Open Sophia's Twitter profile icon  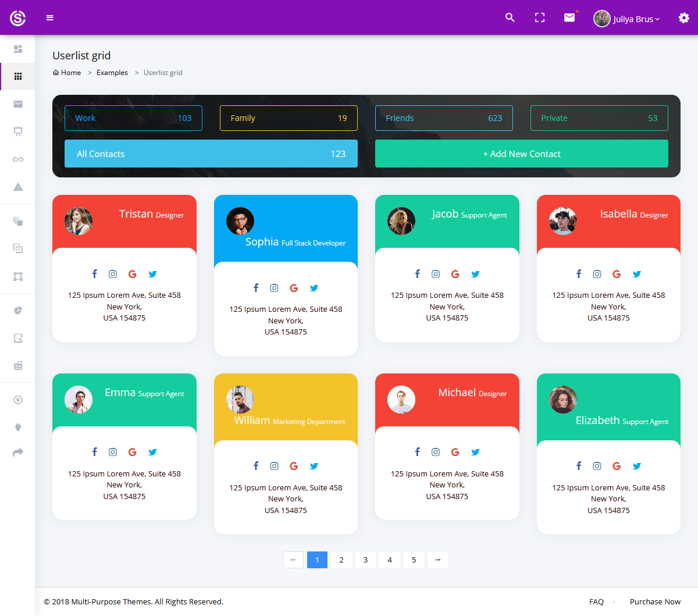point(314,287)
